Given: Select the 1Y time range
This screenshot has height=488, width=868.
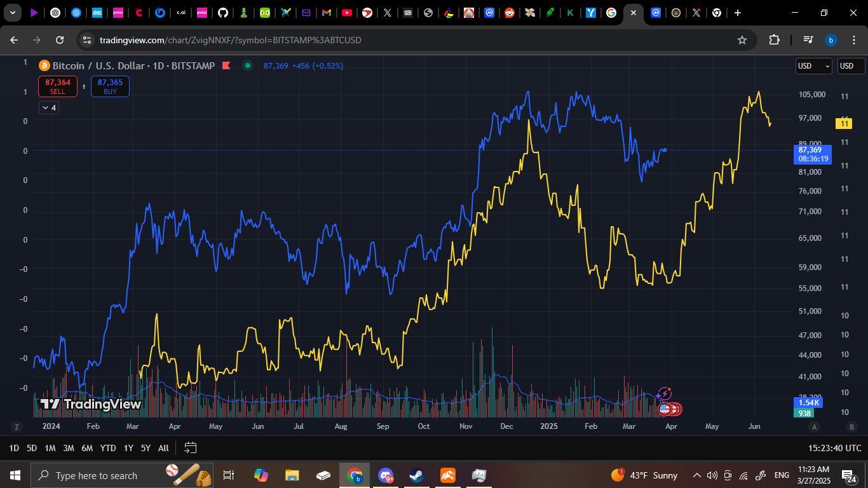Looking at the screenshot, I should pyautogui.click(x=128, y=448).
